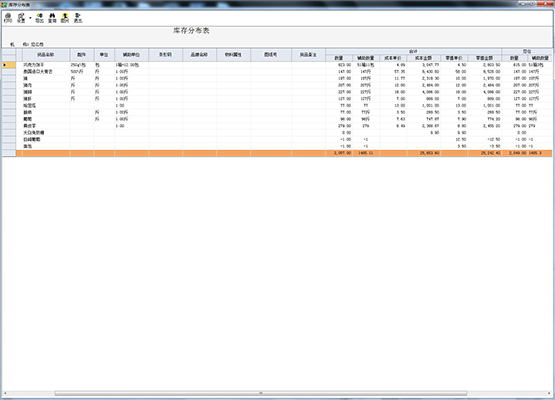
Task: Sort by the product name column header
Action: pyautogui.click(x=46, y=55)
